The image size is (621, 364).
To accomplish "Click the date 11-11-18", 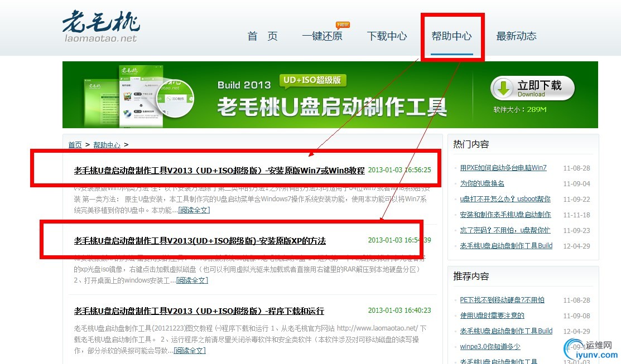I will [577, 215].
